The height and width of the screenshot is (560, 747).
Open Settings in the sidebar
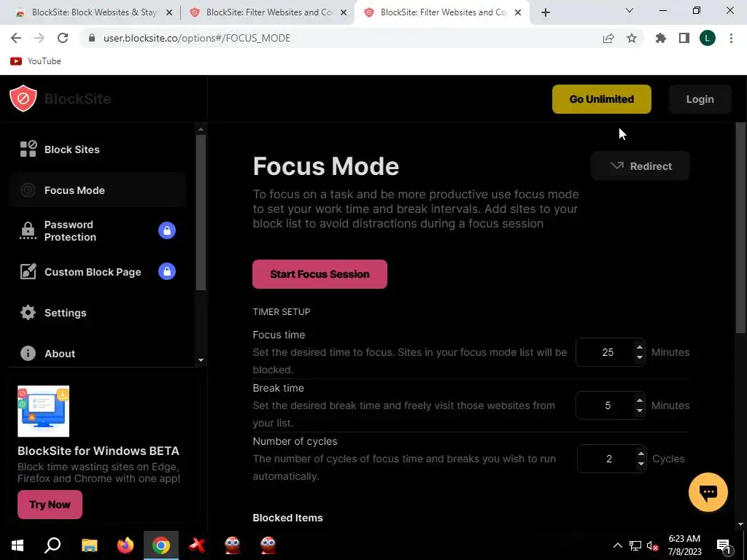[x=97, y=312]
